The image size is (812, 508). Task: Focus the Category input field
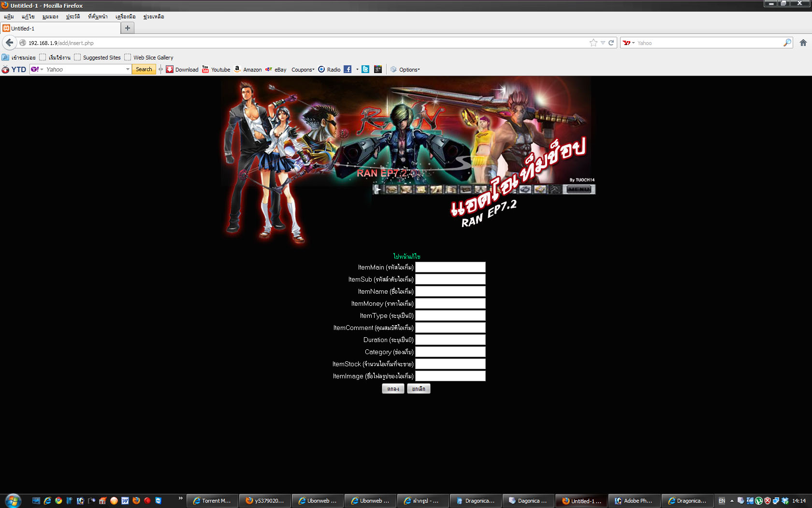tap(450, 352)
